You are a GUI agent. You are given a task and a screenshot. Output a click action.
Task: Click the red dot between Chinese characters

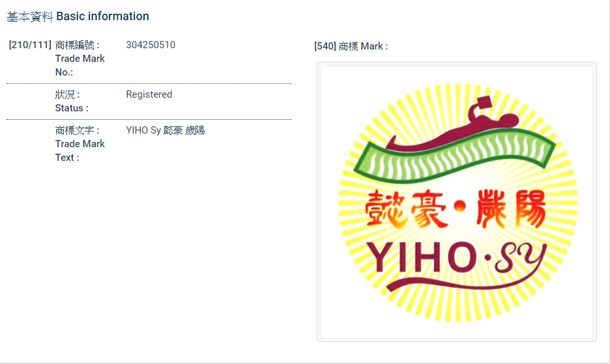point(461,208)
